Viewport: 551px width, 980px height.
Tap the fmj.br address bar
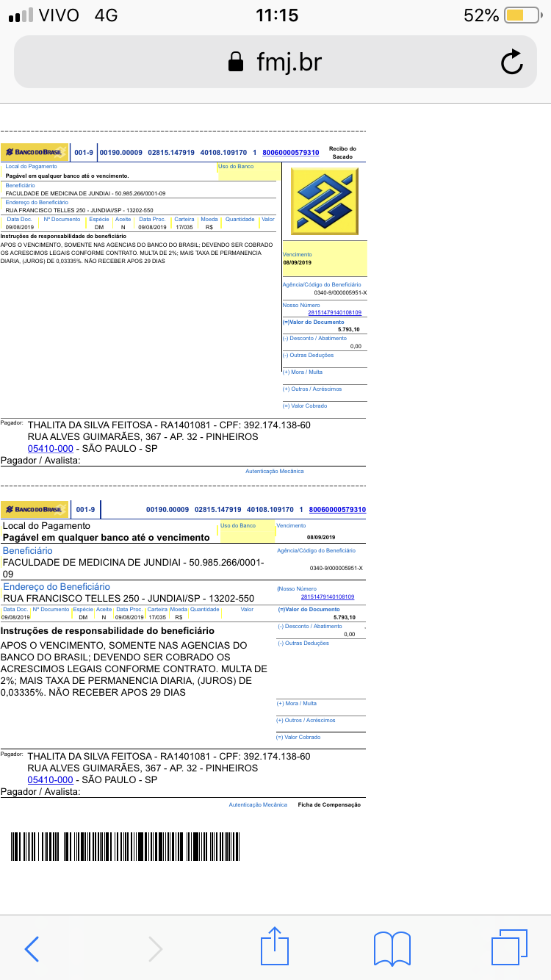[x=275, y=62]
